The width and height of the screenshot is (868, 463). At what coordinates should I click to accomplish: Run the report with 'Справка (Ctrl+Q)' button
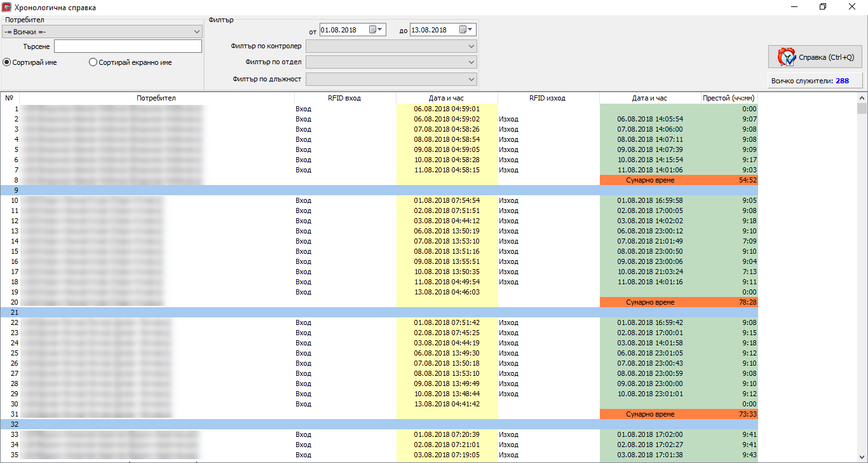[815, 57]
